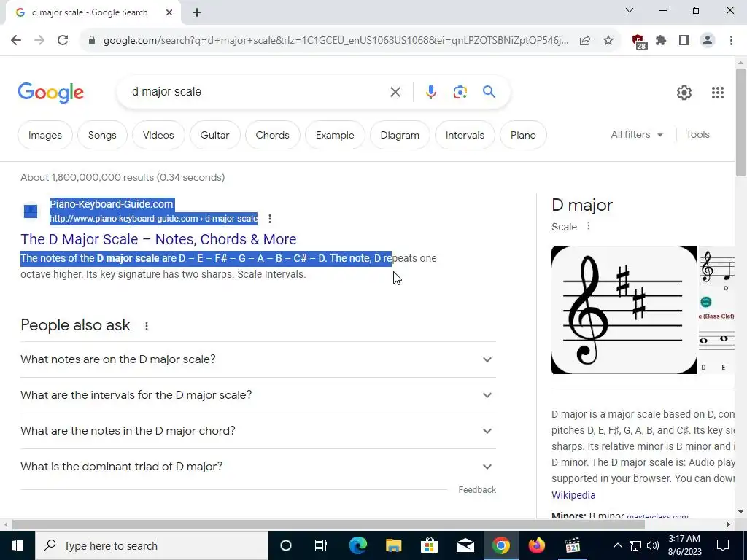Click the address bar URL

click(336, 41)
